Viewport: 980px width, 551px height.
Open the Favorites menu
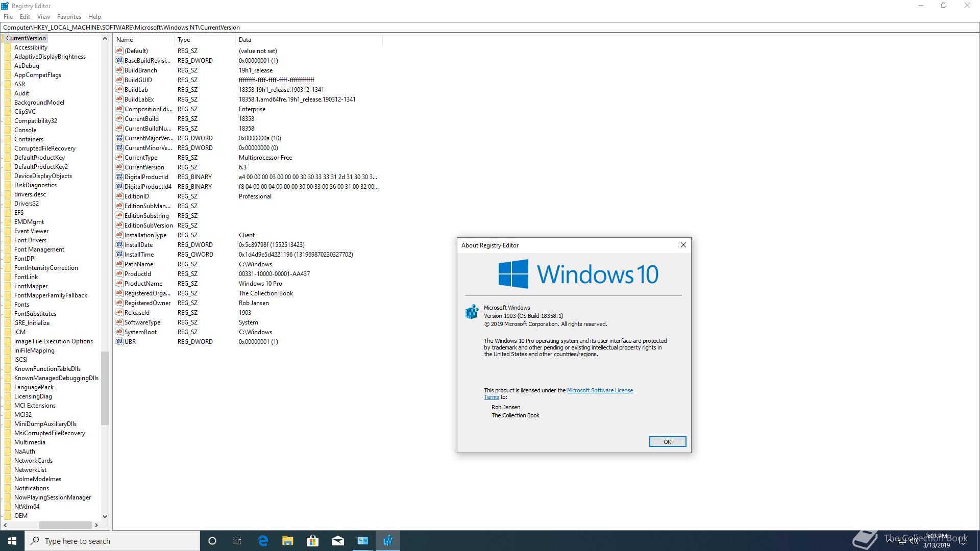[69, 17]
